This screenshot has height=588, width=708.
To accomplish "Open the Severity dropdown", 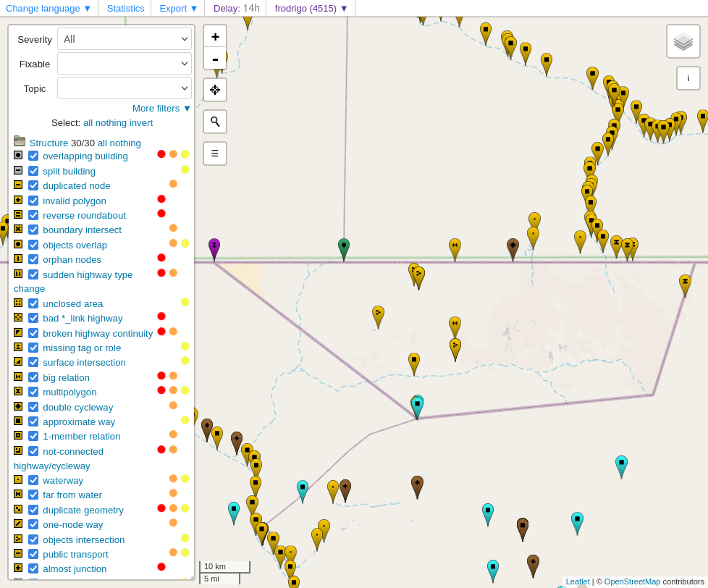I will 124,39.
